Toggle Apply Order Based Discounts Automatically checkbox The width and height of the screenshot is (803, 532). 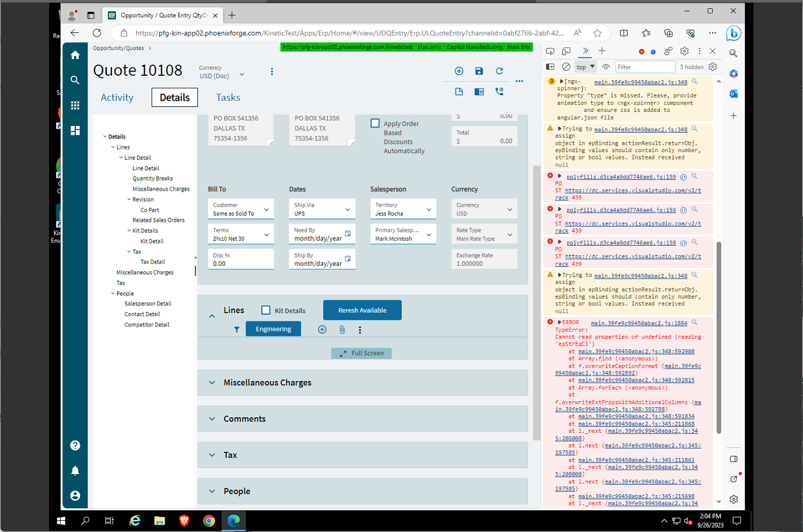(x=375, y=124)
